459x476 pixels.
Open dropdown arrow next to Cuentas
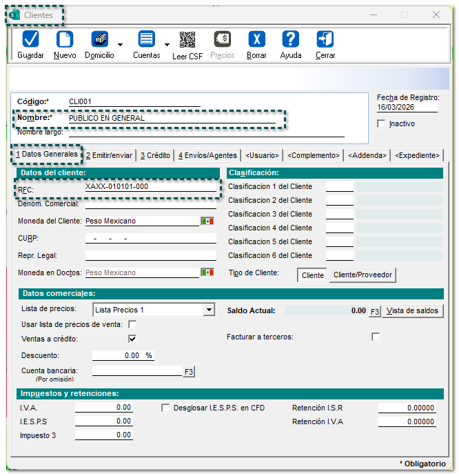tap(167, 45)
